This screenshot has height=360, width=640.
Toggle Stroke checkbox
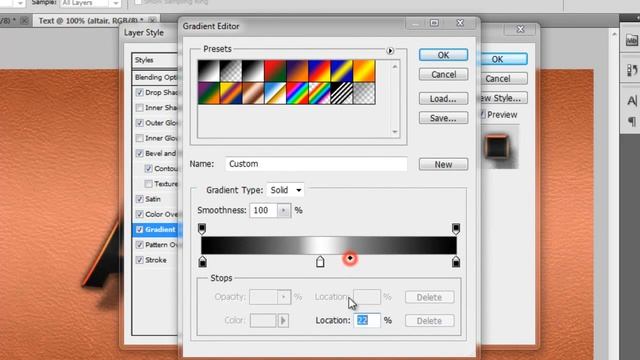(140, 260)
